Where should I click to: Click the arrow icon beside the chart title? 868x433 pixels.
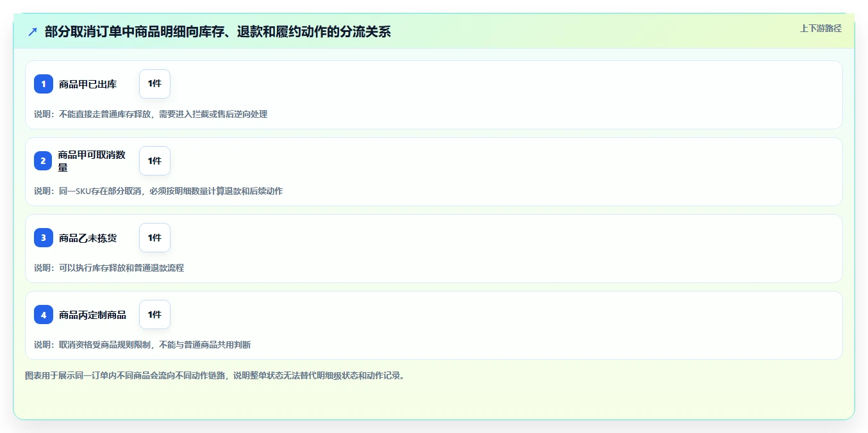[x=33, y=31]
